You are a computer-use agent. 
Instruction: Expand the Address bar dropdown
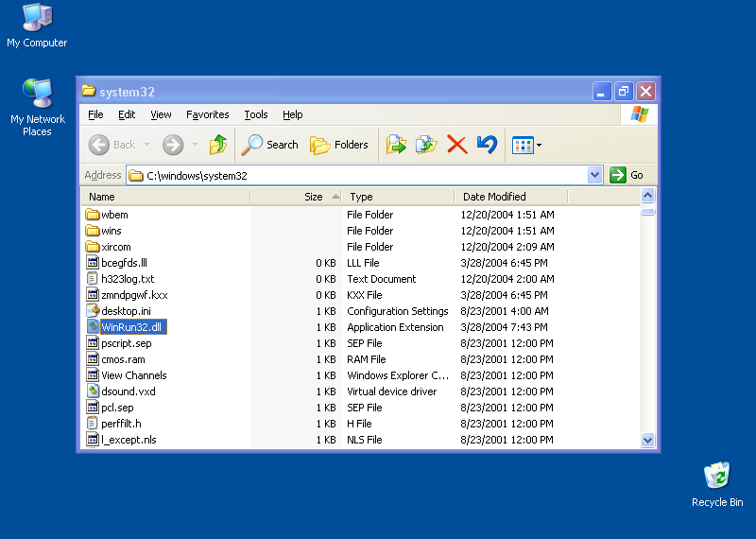[595, 175]
